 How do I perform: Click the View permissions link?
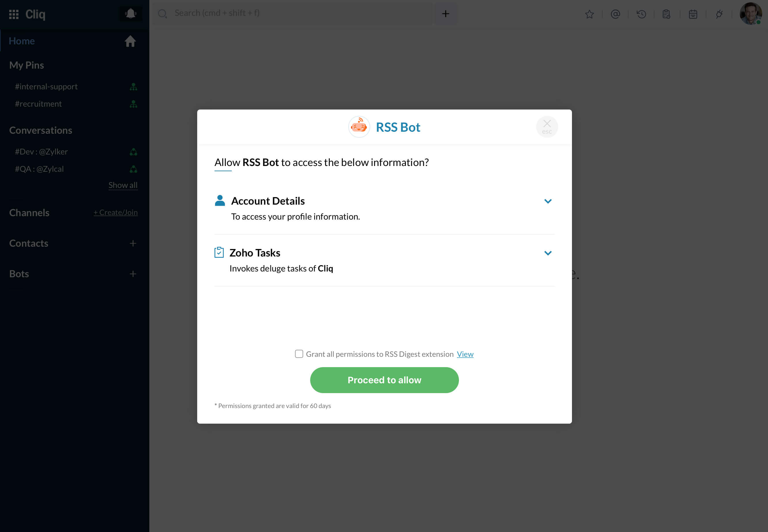(465, 354)
